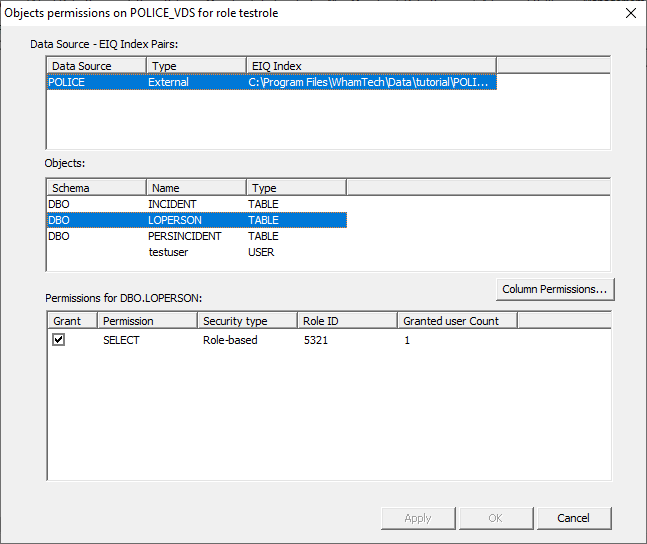Select the PERSINCIDENT table row

pos(184,236)
